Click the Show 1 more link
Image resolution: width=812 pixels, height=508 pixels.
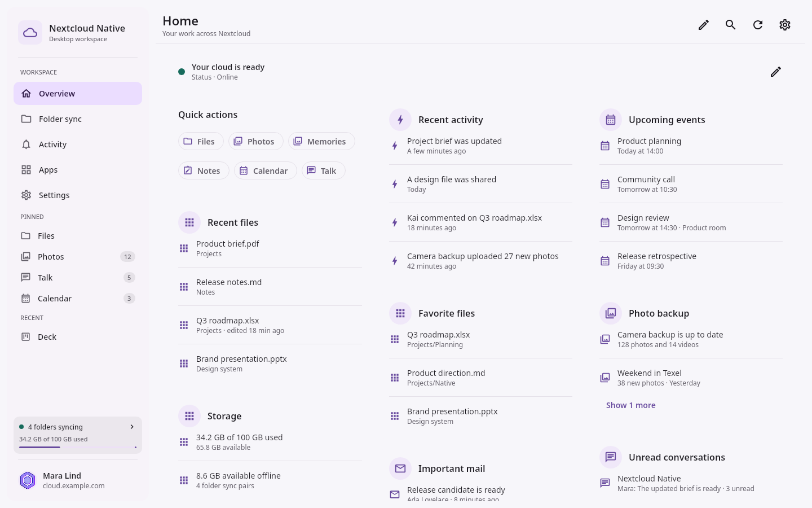click(x=630, y=405)
